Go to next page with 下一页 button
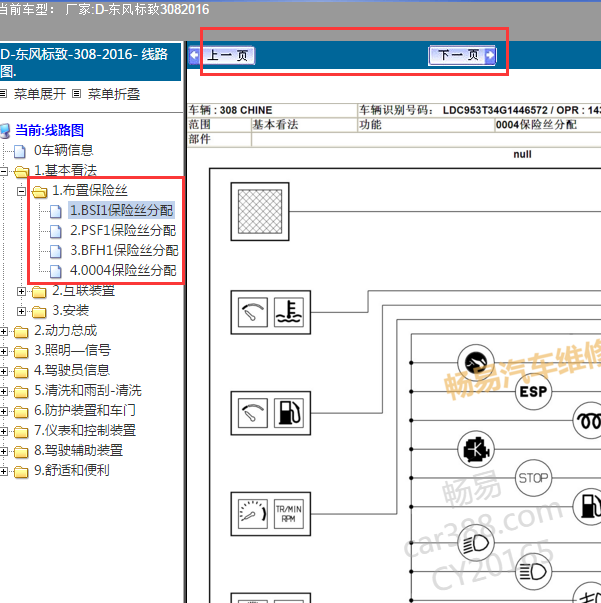This screenshot has width=601, height=603. tap(462, 56)
